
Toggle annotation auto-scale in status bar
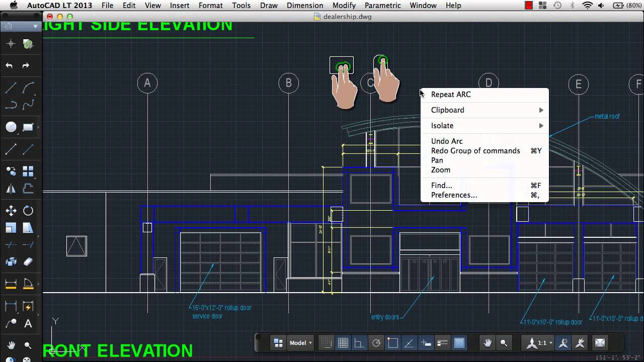pos(580,343)
